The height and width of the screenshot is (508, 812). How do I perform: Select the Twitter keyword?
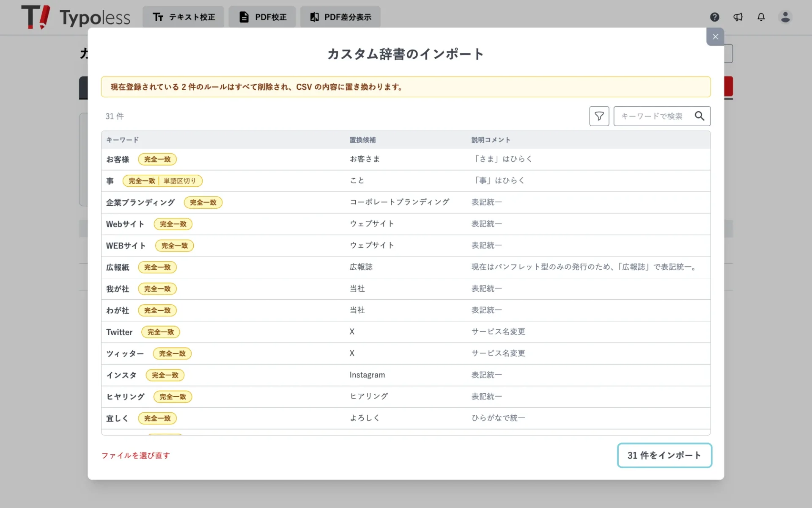pos(119,332)
